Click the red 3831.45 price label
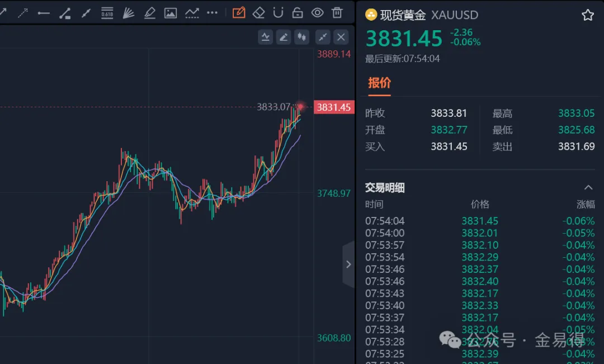This screenshot has width=604, height=364. [x=334, y=107]
